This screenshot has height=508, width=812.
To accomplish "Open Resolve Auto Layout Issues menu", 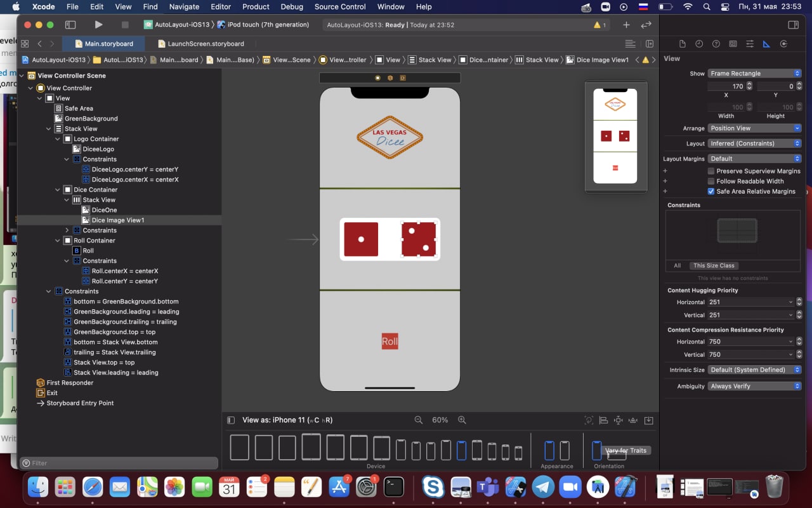I will [x=633, y=420].
